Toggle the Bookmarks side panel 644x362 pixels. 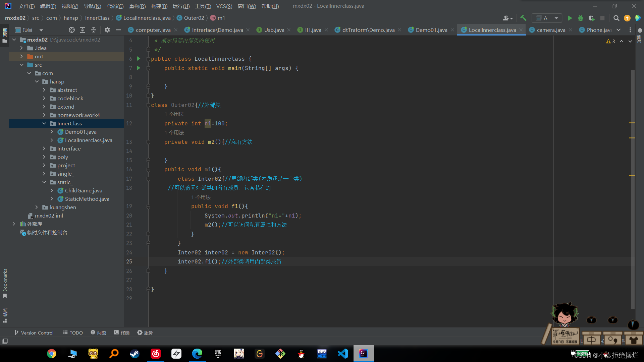[x=5, y=284]
